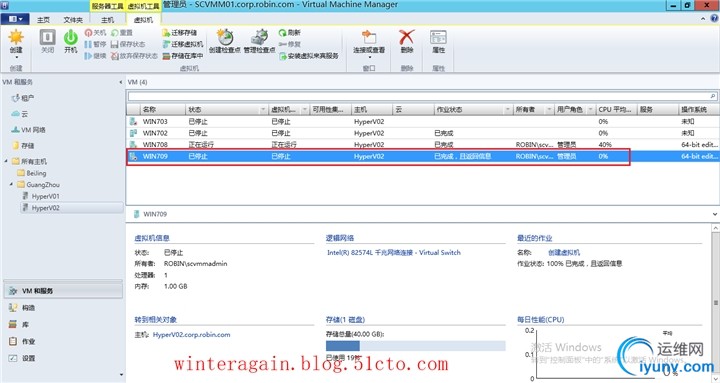The height and width of the screenshot is (383, 720).
Task: Select the WIN703 virtual machine row
Action: [x=422, y=121]
